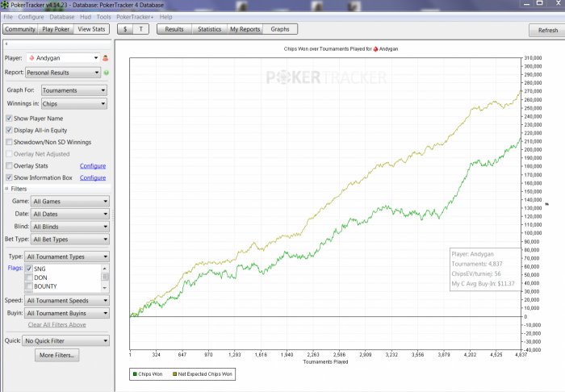Open the Tools menu

(104, 17)
